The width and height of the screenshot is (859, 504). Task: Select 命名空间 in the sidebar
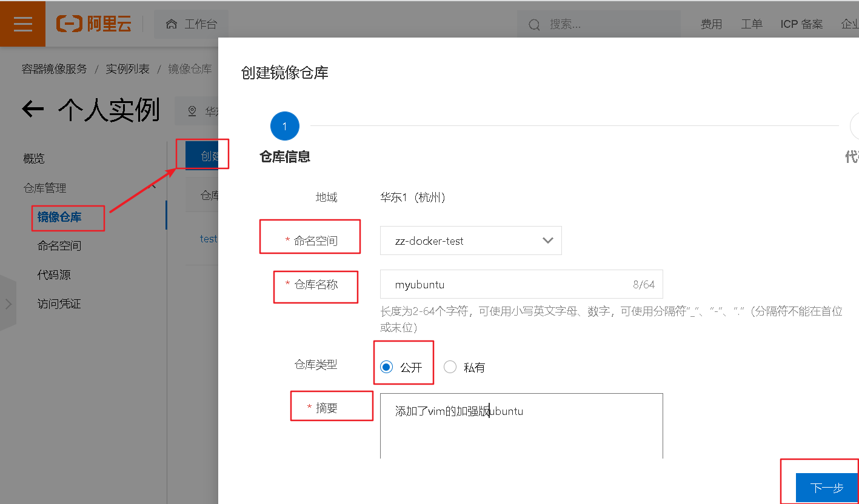coord(59,246)
